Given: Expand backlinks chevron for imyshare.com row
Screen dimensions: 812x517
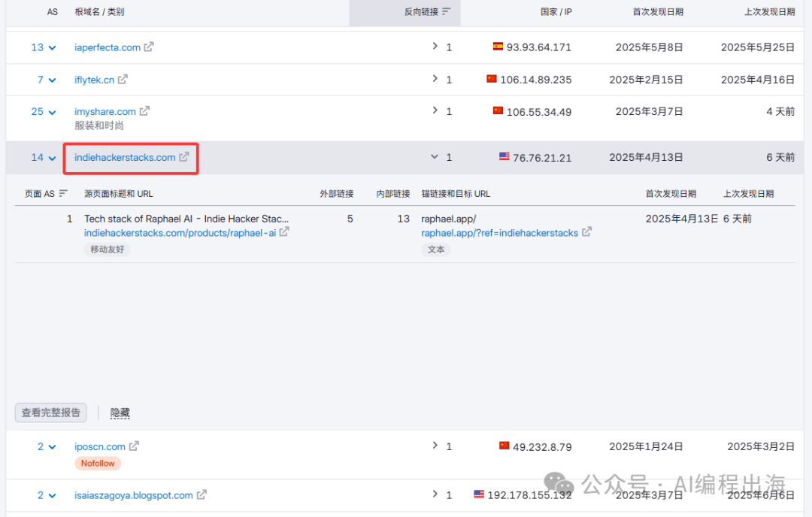Looking at the screenshot, I should pyautogui.click(x=435, y=110).
